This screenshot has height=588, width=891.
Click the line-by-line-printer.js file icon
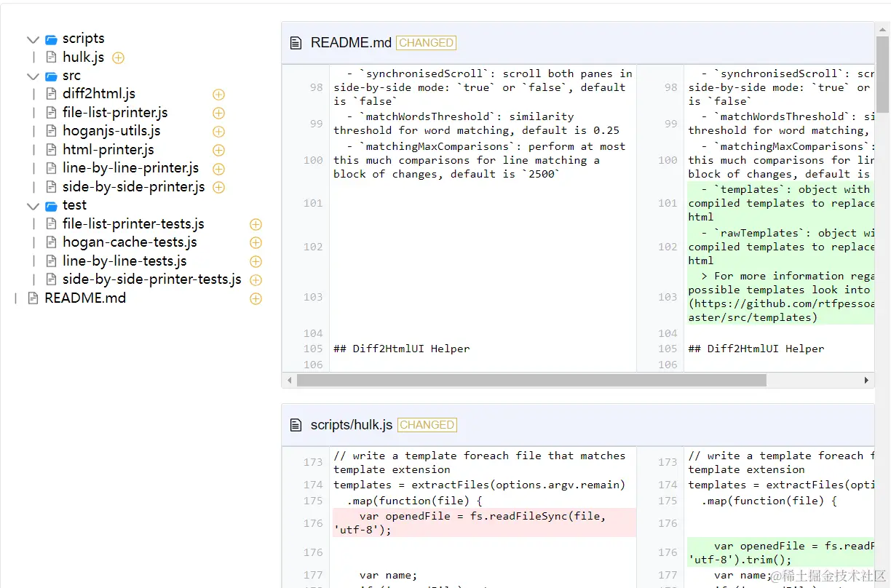click(51, 168)
